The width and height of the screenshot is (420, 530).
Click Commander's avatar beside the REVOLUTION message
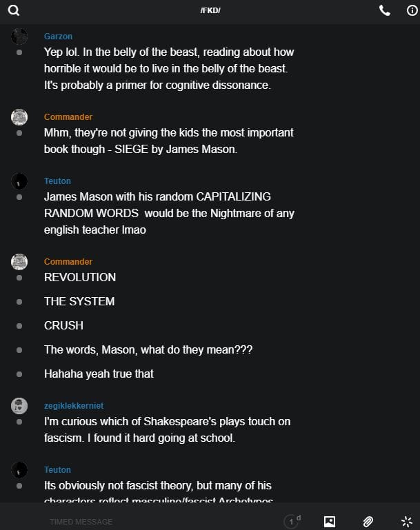19,262
